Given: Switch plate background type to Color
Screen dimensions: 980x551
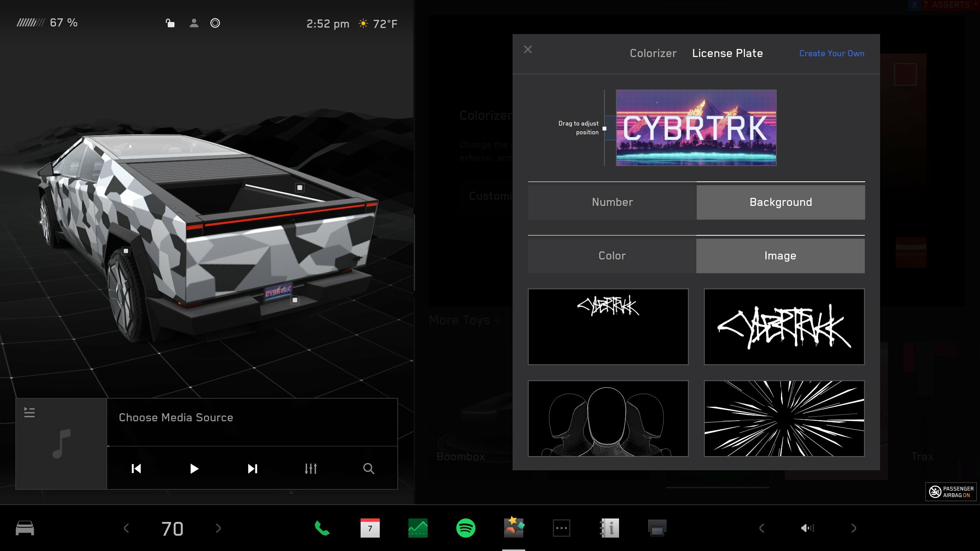Looking at the screenshot, I should coord(611,256).
